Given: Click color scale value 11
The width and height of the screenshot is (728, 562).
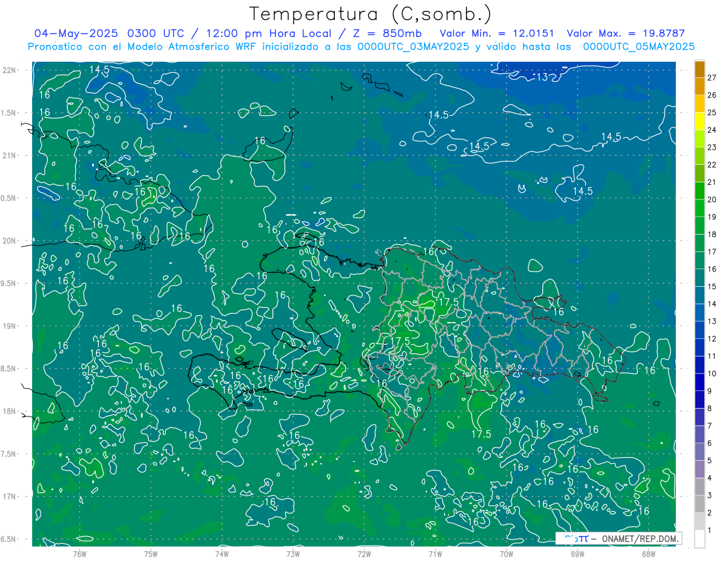Looking at the screenshot, I should [712, 356].
